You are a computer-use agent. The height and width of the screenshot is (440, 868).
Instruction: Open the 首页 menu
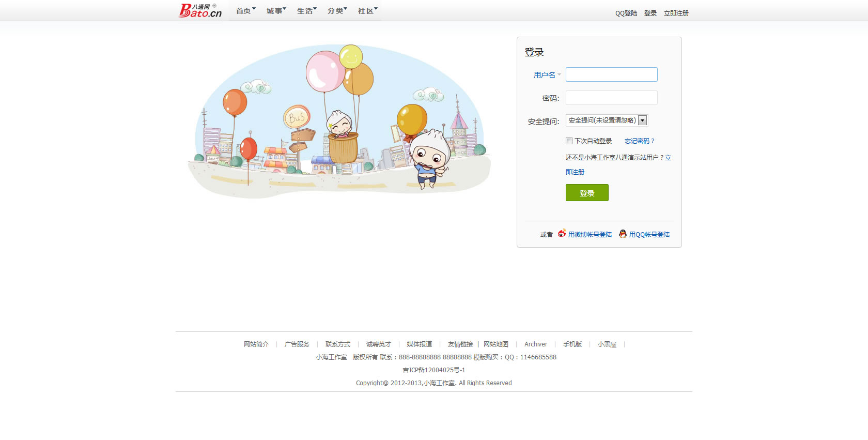(245, 11)
